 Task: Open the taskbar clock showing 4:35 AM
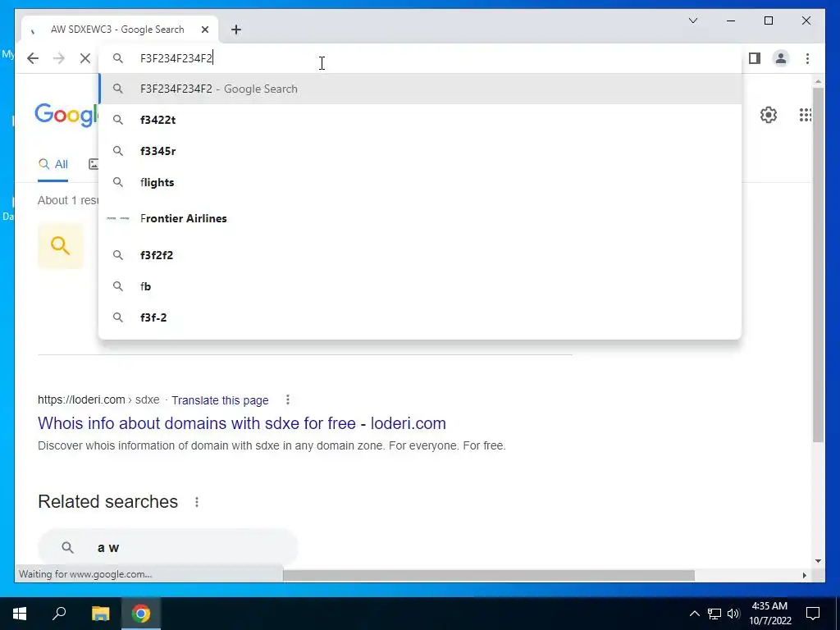(x=769, y=614)
